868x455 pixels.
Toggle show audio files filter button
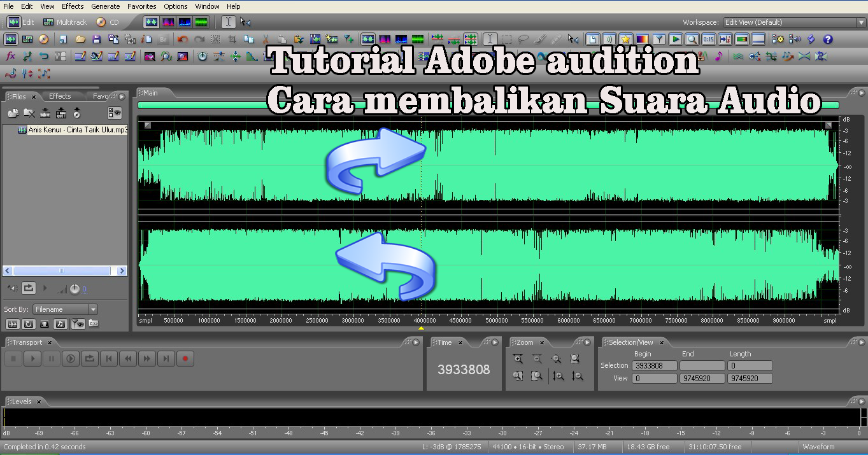point(12,324)
